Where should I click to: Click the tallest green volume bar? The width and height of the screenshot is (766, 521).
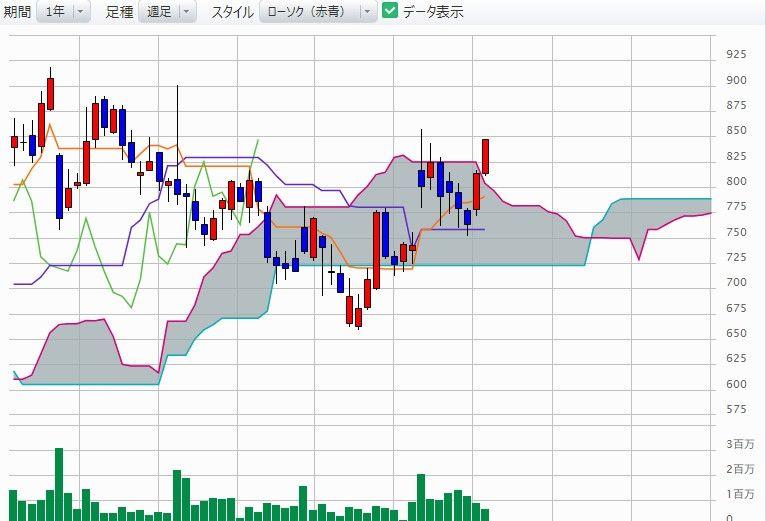59,484
